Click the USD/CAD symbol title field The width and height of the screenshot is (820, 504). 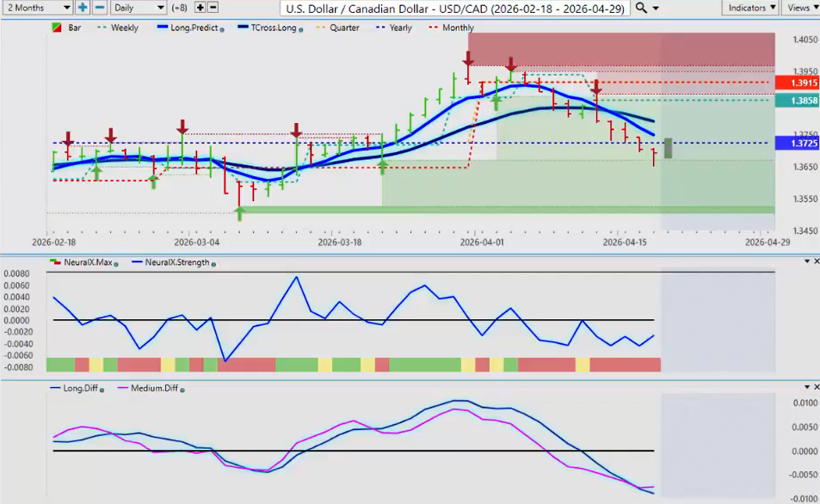pos(458,8)
